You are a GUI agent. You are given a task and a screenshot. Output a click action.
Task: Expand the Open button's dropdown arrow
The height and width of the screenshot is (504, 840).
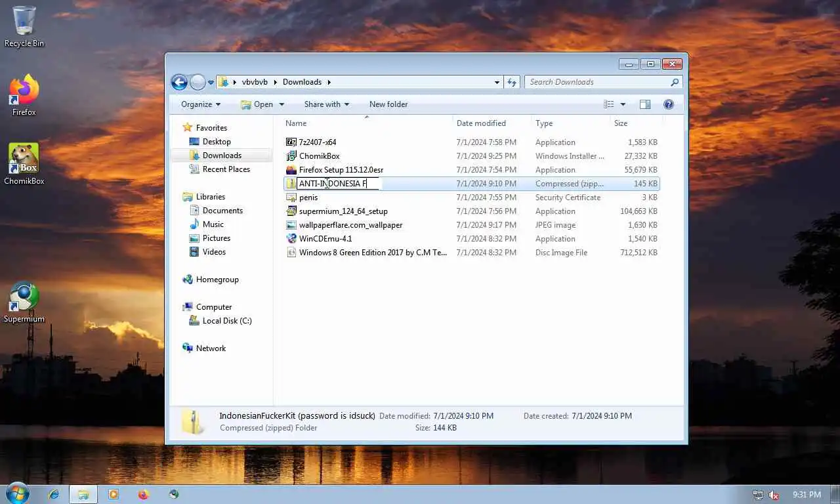(282, 104)
